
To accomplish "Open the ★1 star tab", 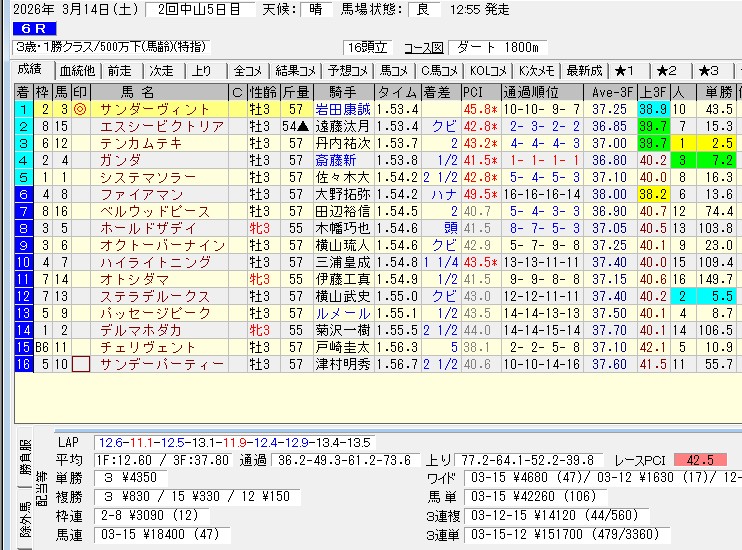I will 625,70.
